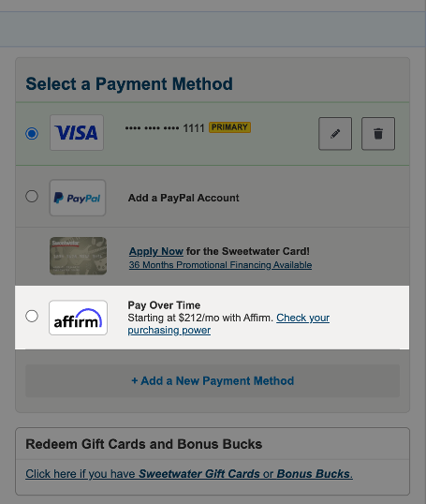Select the Visa 1111 radio button
426x504 pixels.
tap(32, 133)
